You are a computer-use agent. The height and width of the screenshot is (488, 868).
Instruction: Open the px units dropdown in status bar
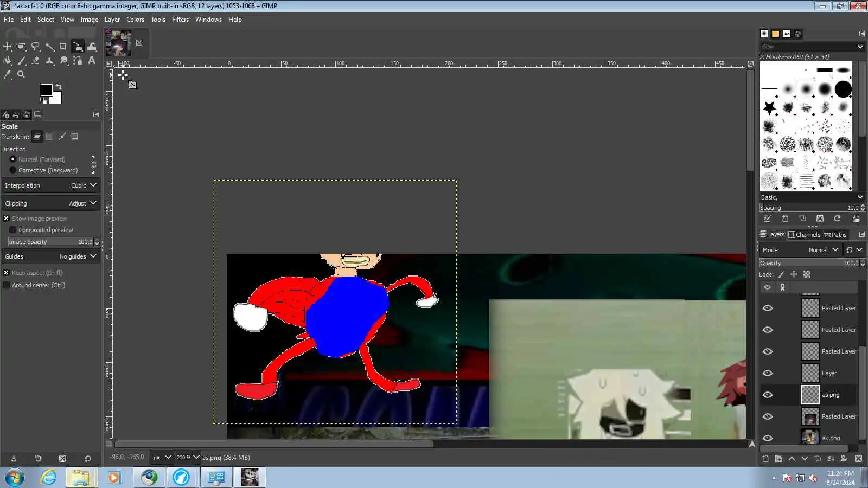tap(162, 458)
